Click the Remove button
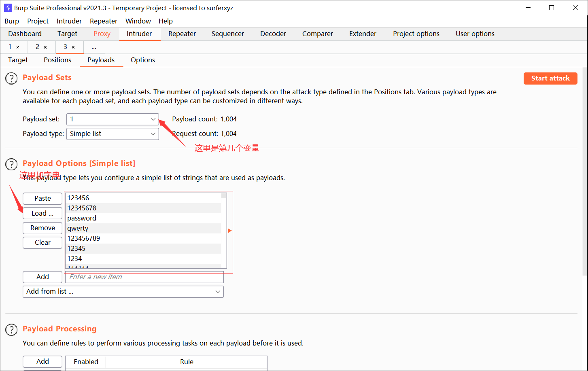The height and width of the screenshot is (371, 588). coord(42,228)
